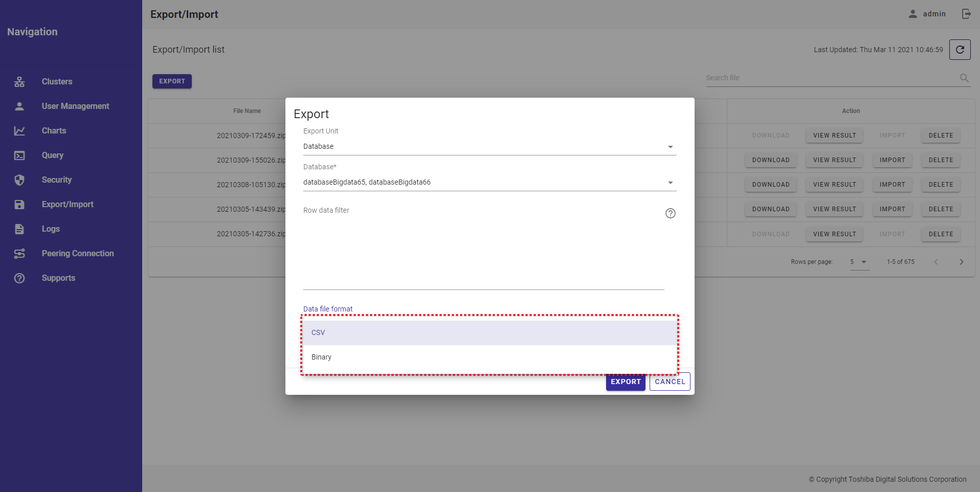Go to the next page of results
This screenshot has width=980, height=492.
(x=961, y=262)
